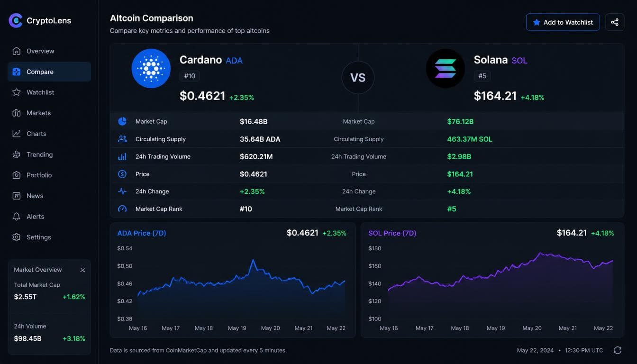637x364 pixels.
Task: Click the 463.37M SOL supply value
Action: pos(470,139)
